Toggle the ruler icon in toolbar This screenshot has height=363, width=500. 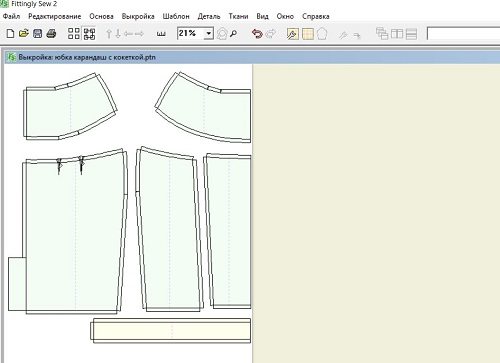coord(161,34)
